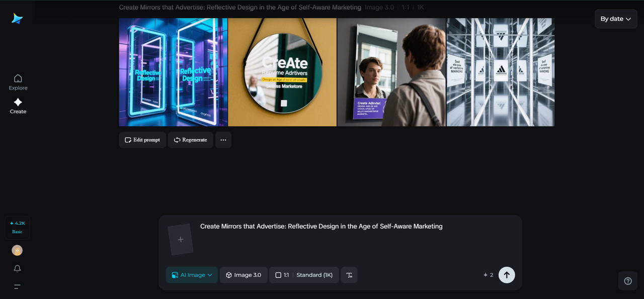644x299 pixels.
Task: Open the text settings icon button
Action: [349, 275]
